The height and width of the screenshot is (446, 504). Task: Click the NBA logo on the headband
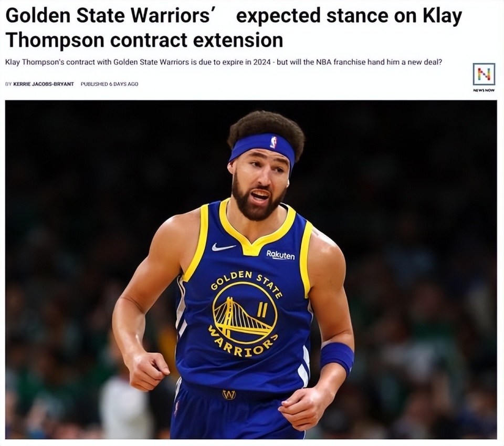point(273,142)
